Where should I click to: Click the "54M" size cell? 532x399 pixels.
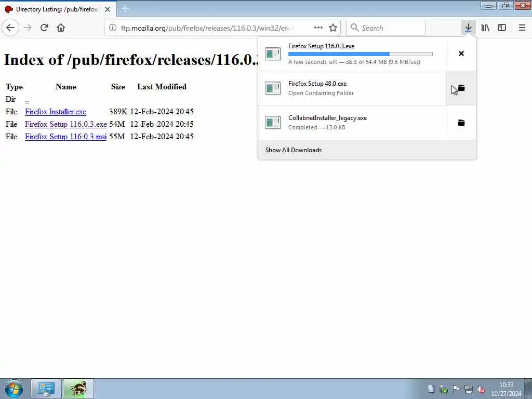point(117,124)
